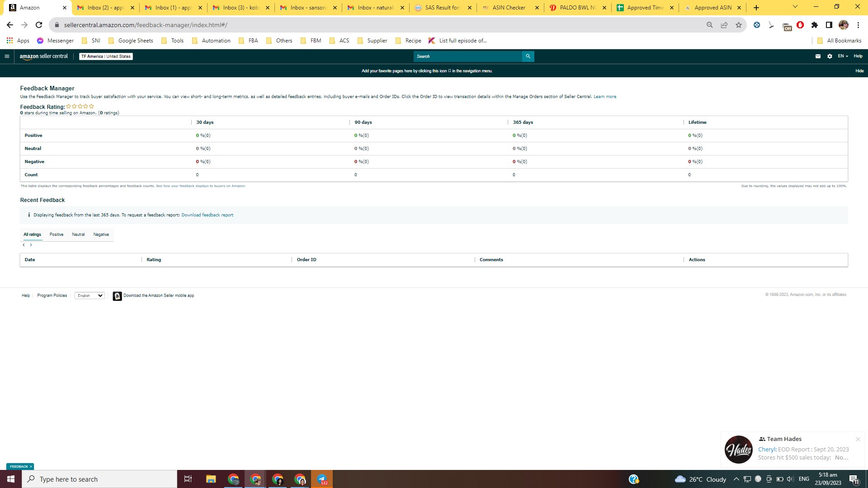This screenshot has height=488, width=868.
Task: Open the Chrome three-dot menu
Action: pyautogui.click(x=858, y=25)
